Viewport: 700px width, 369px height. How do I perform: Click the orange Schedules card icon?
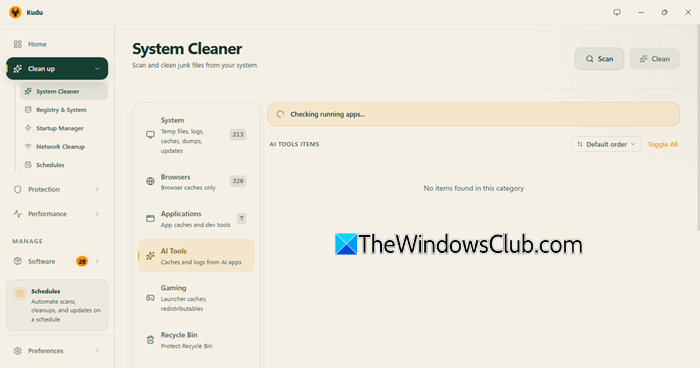click(x=20, y=294)
